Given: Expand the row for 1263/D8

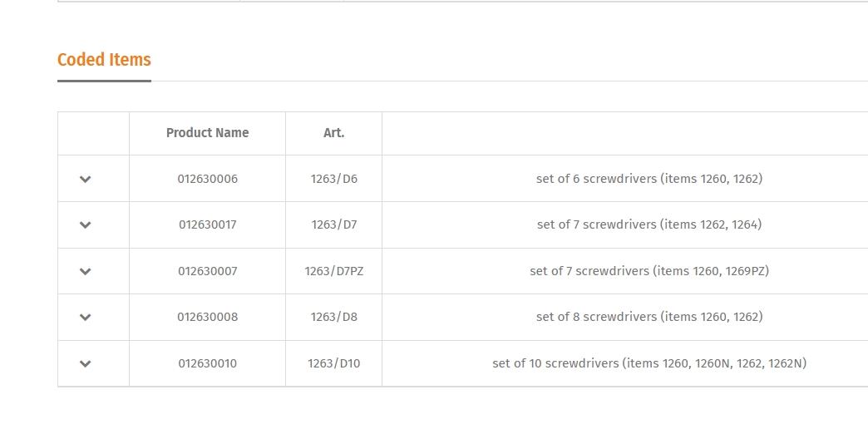Looking at the screenshot, I should [x=85, y=317].
